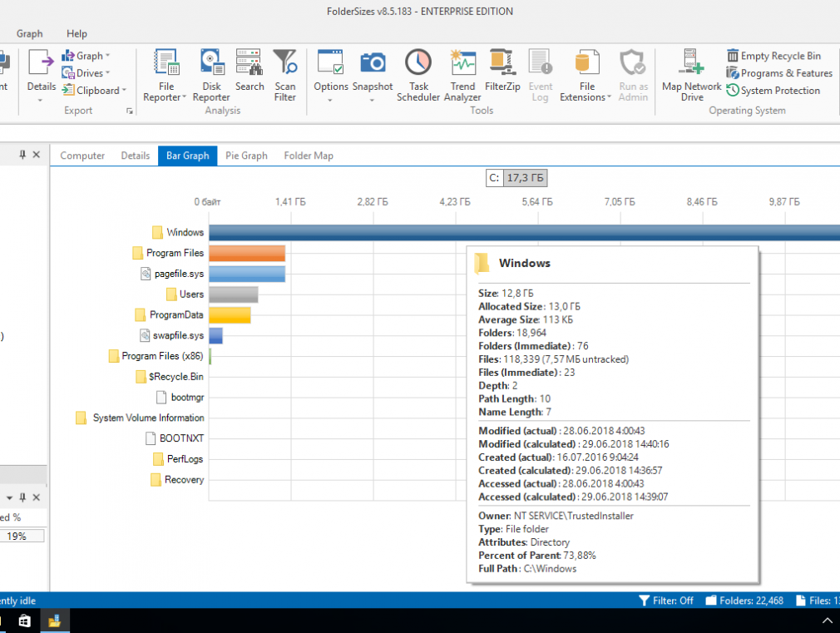Select the BOOTNXT file label

coord(181,438)
